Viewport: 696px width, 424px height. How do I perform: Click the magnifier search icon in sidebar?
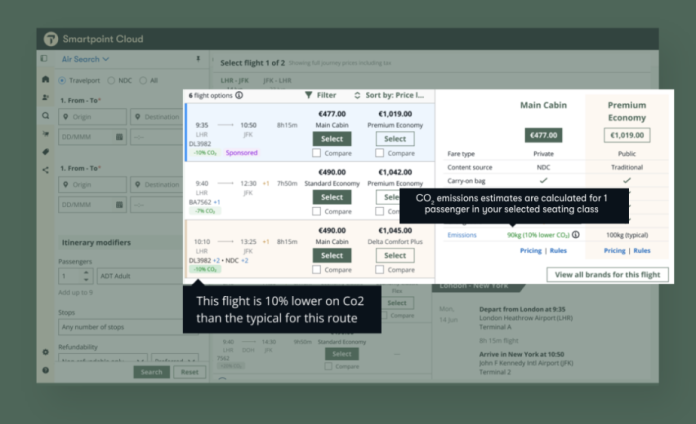pos(45,116)
